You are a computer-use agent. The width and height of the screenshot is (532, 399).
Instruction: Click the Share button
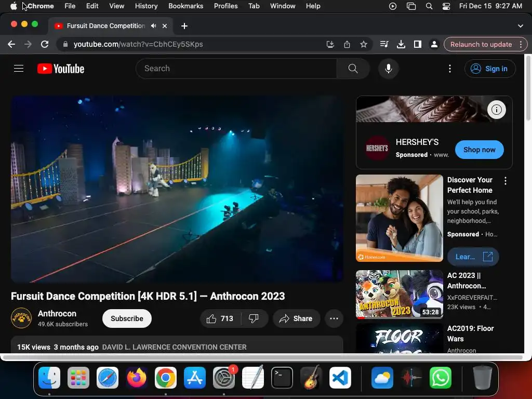tap(296, 318)
